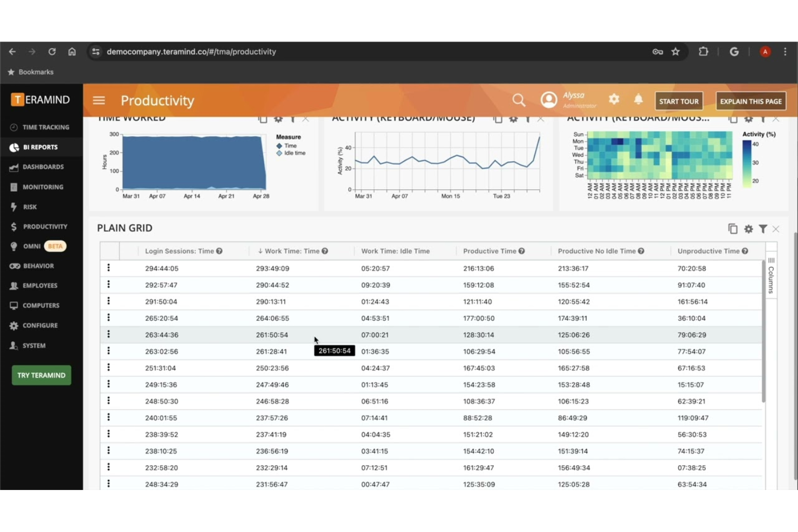This screenshot has height=532, width=798.
Task: Open search with the magnifying glass icon
Action: 519,100
